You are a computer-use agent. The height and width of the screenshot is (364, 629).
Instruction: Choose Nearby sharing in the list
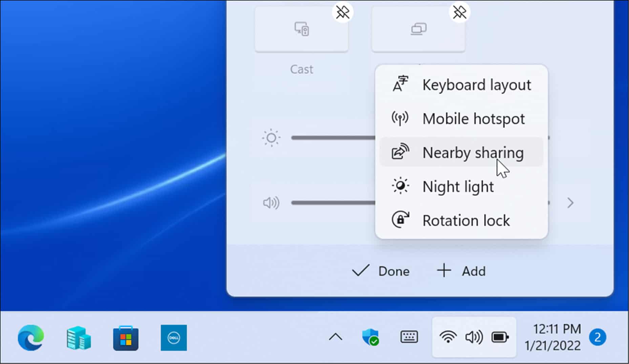473,152
